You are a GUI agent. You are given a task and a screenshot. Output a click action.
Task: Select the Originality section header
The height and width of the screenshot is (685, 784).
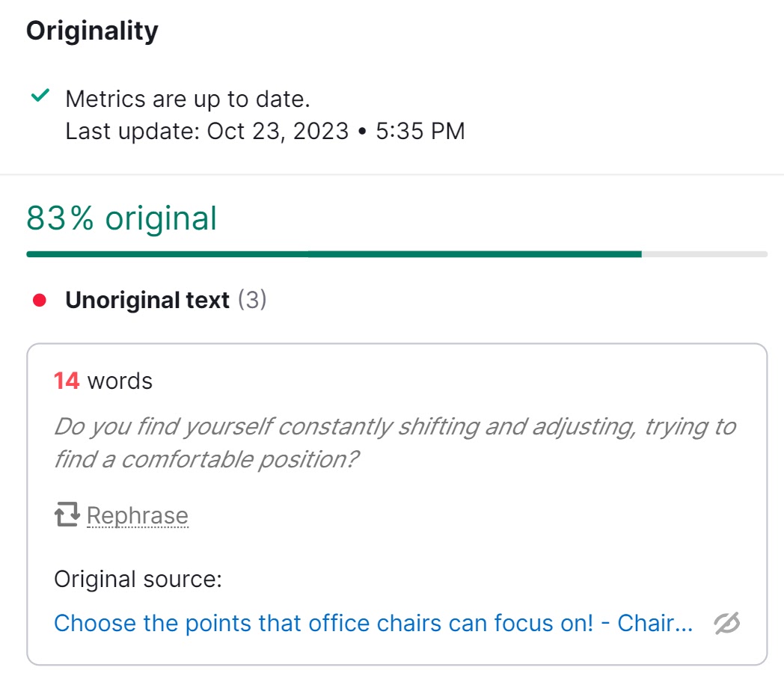point(91,31)
